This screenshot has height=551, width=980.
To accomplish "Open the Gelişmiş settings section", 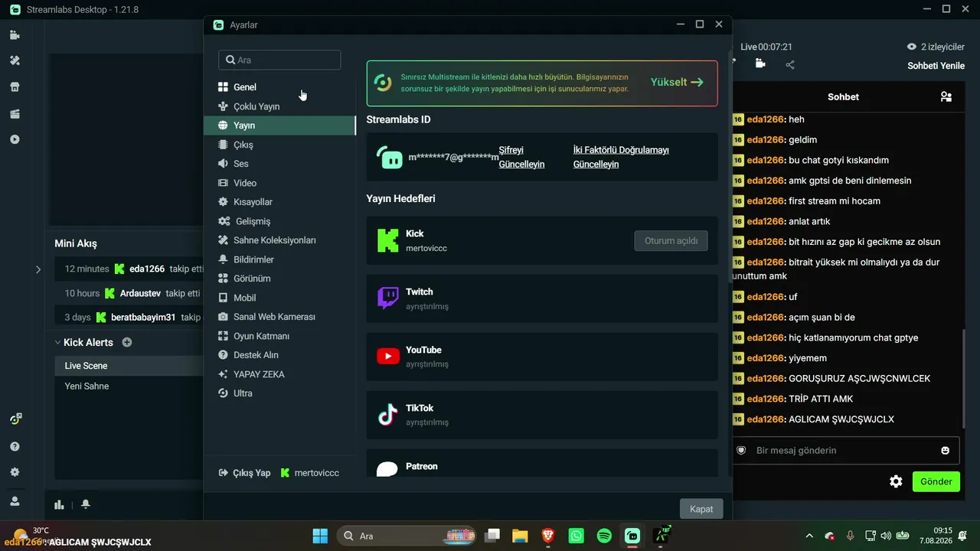I will (279, 221).
